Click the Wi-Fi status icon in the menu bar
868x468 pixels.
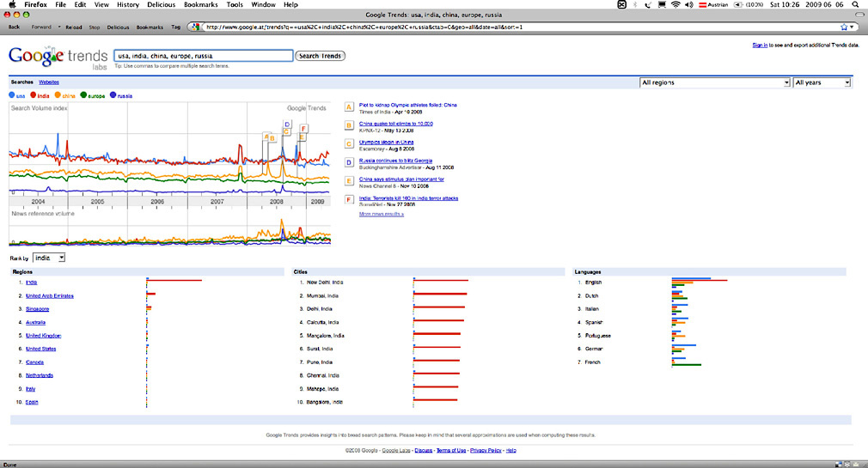tap(675, 4)
